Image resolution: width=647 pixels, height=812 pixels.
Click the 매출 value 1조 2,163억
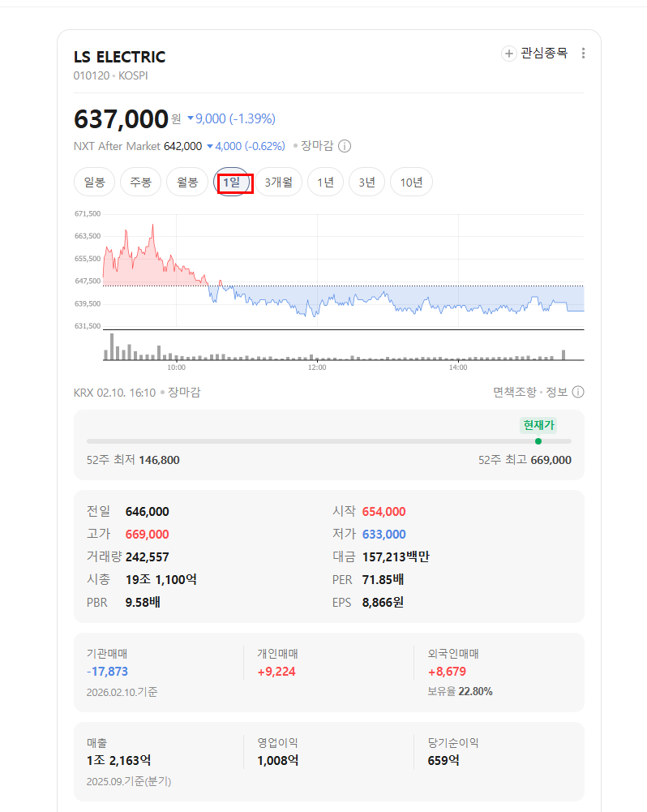pyautogui.click(x=118, y=761)
